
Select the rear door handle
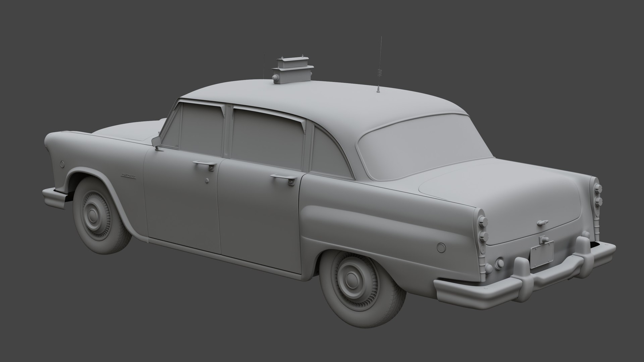coord(284,179)
